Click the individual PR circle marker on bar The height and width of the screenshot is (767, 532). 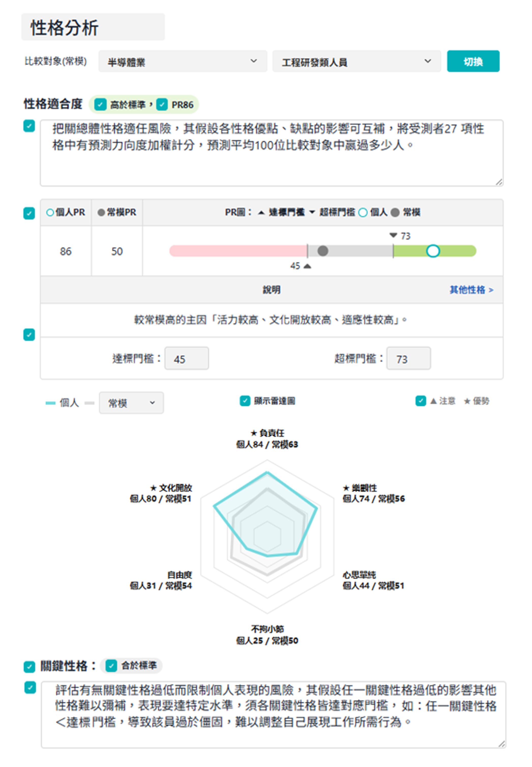pos(433,251)
